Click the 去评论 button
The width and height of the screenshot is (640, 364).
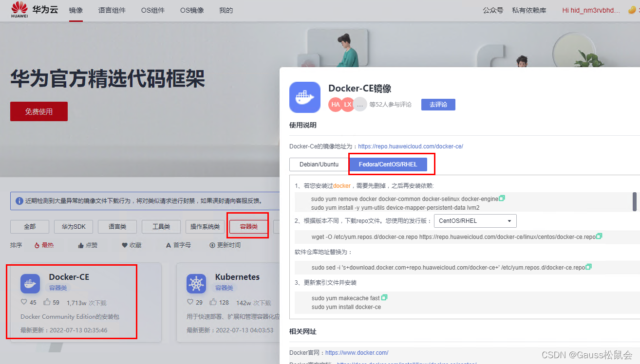pos(438,104)
